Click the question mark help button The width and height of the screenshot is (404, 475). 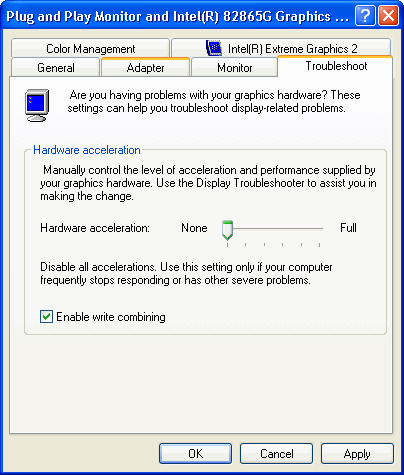click(365, 16)
